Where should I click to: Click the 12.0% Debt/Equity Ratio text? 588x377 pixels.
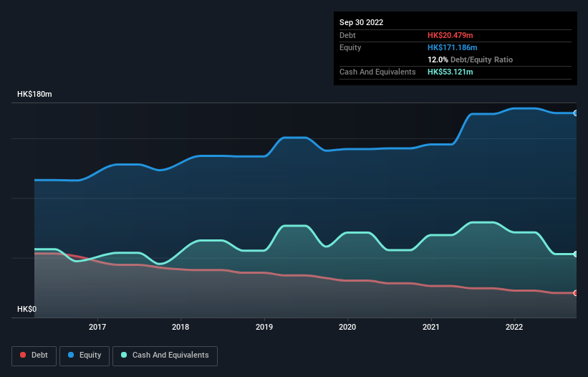[x=470, y=59]
